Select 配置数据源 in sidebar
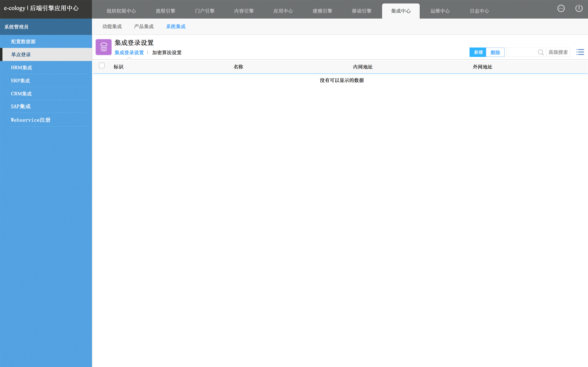The width and height of the screenshot is (588, 367). (23, 42)
